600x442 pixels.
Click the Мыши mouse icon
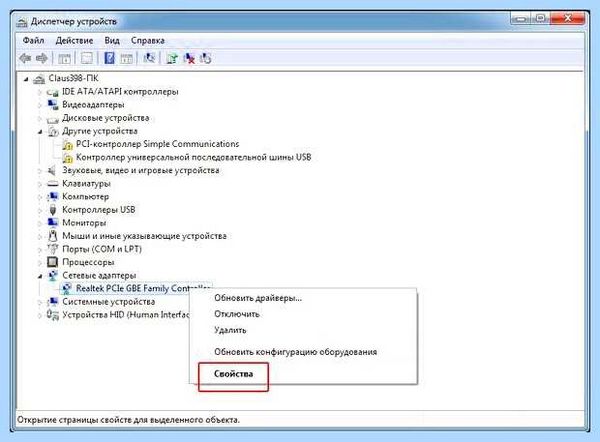pos(53,236)
